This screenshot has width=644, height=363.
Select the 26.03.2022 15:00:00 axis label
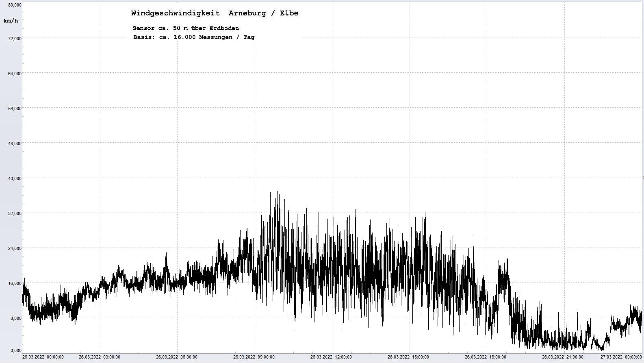click(408, 357)
